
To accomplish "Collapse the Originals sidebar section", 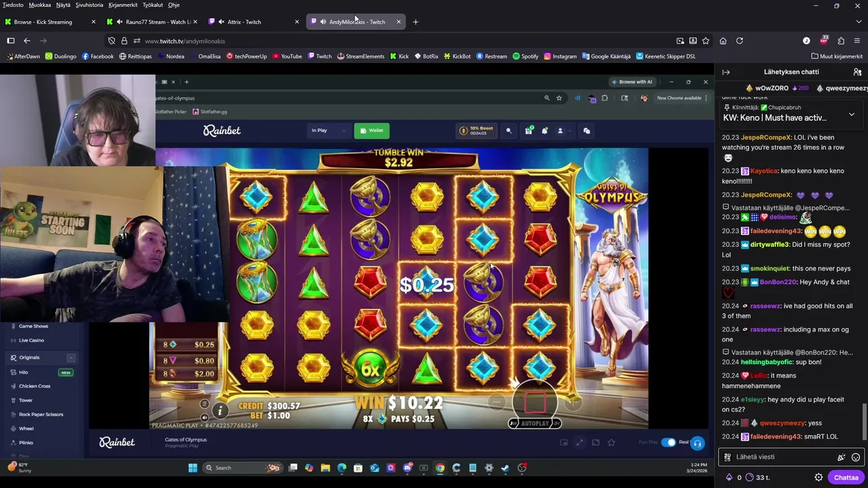I will pyautogui.click(x=71, y=358).
